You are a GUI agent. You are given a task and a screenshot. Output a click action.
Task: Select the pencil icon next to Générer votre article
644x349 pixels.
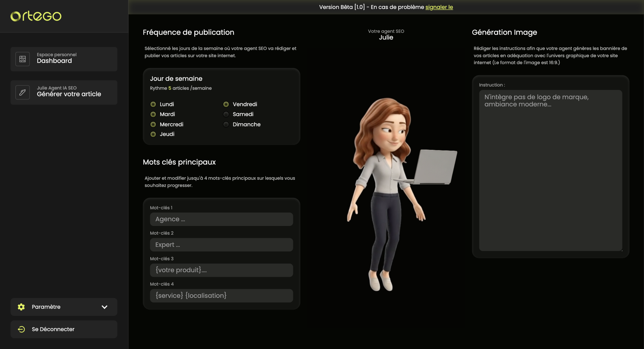(x=22, y=92)
